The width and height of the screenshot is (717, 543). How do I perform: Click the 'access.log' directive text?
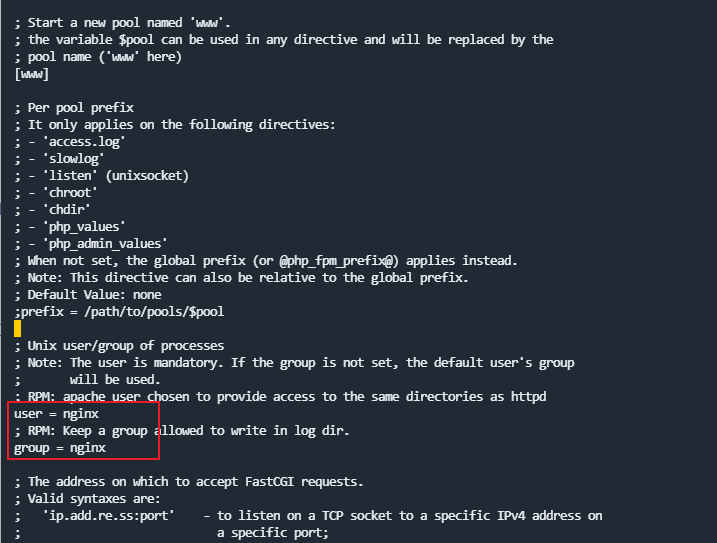click(84, 142)
